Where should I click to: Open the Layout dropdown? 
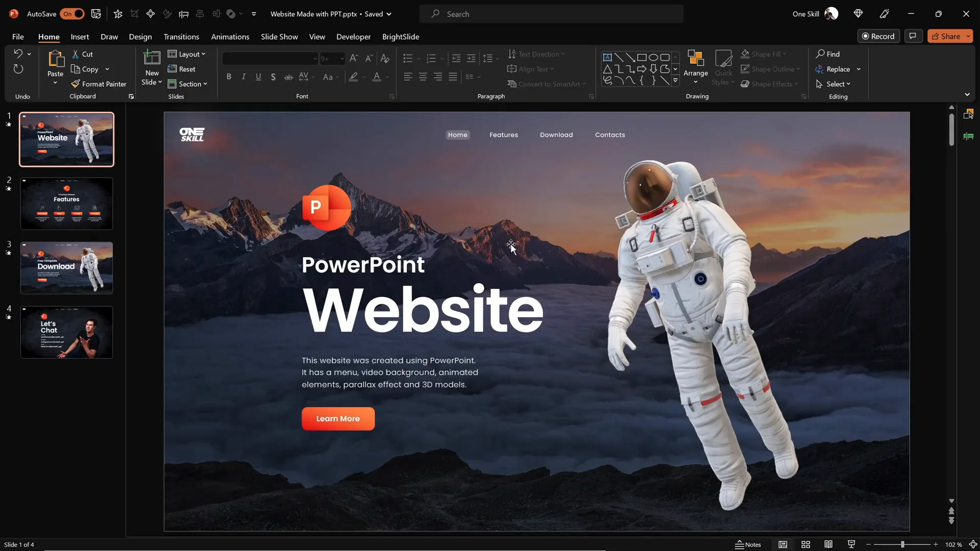tap(187, 54)
